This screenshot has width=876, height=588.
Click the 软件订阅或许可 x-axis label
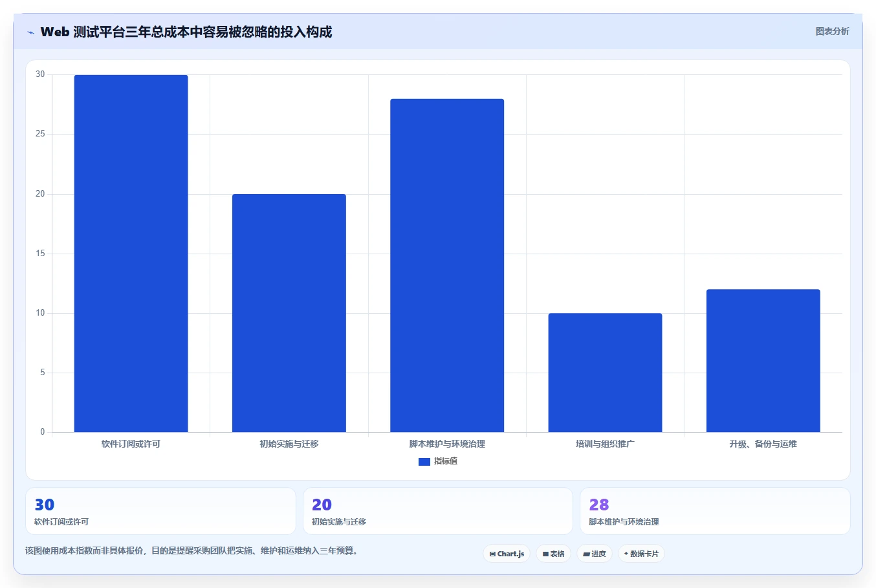point(131,444)
